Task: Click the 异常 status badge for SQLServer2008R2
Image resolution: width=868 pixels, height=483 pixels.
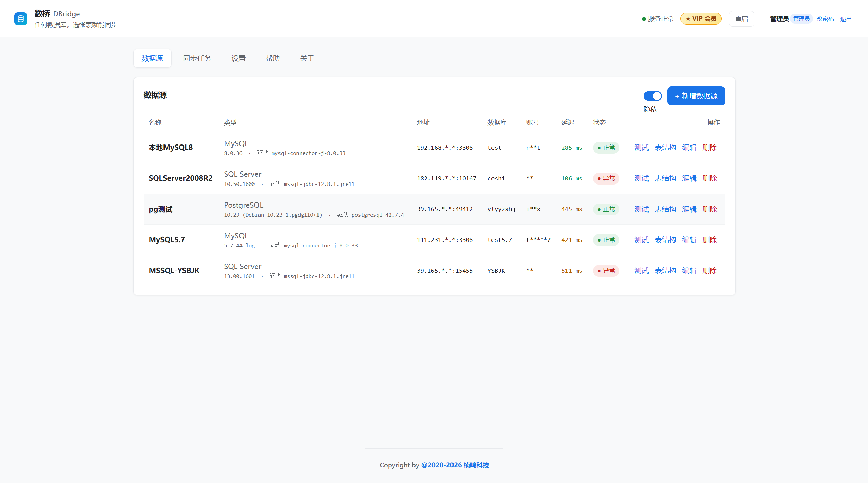Action: coord(606,178)
